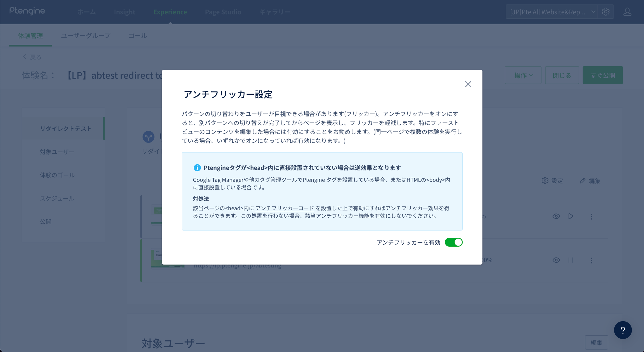Viewport: 644px width, 352px height.
Task: Open the user account profile icon
Action: click(x=627, y=12)
